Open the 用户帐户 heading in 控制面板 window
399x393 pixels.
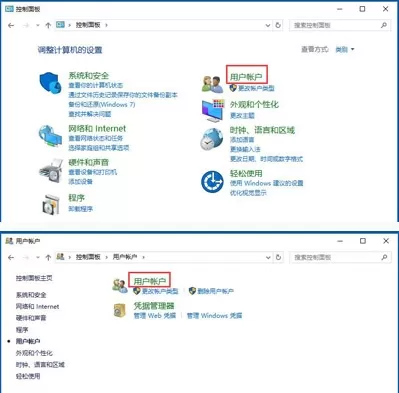[x=246, y=77]
